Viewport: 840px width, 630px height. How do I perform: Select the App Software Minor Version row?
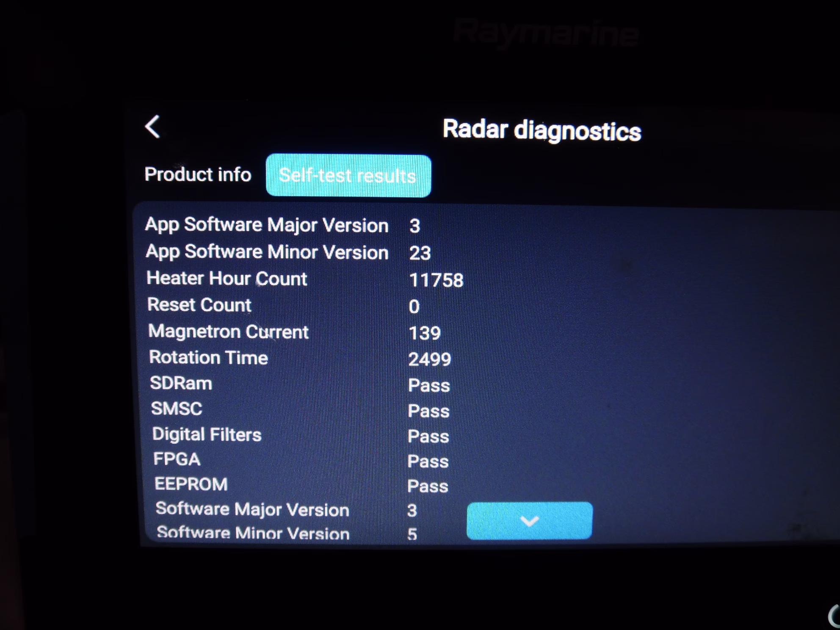coord(267,252)
